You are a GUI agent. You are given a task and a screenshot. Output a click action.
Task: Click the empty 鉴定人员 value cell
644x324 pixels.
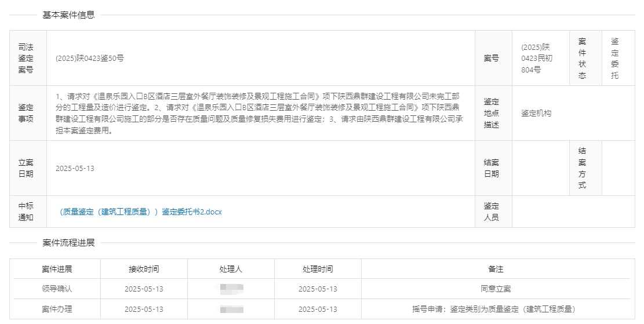tap(573, 212)
